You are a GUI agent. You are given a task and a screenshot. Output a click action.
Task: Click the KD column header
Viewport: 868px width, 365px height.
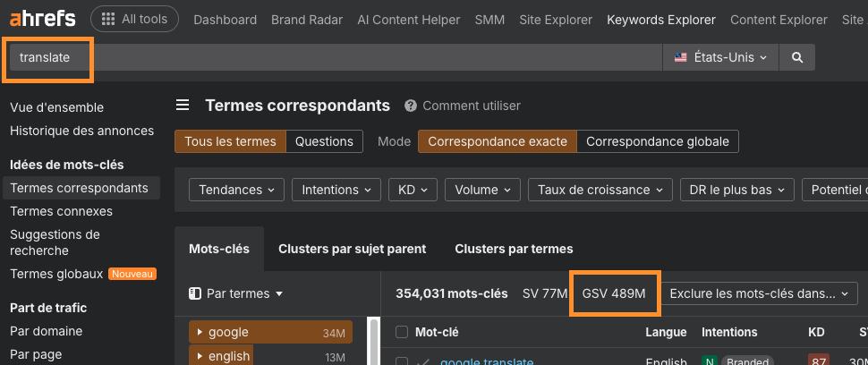(x=816, y=332)
